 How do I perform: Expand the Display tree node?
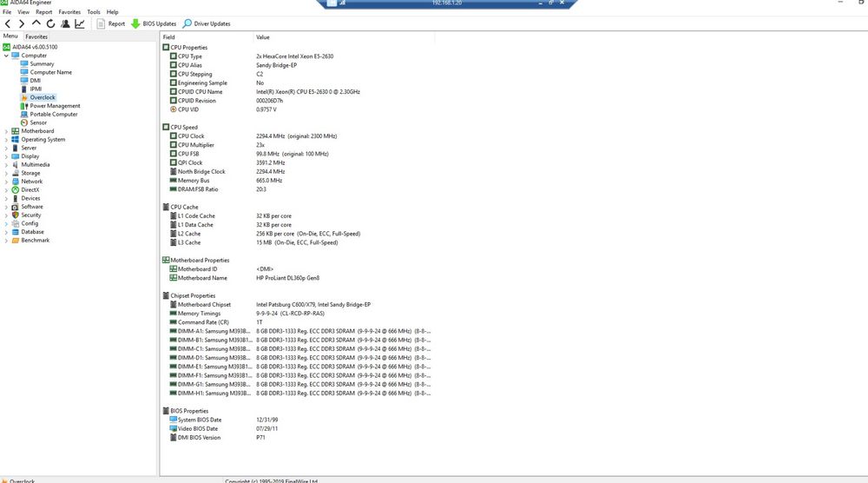tap(6, 156)
